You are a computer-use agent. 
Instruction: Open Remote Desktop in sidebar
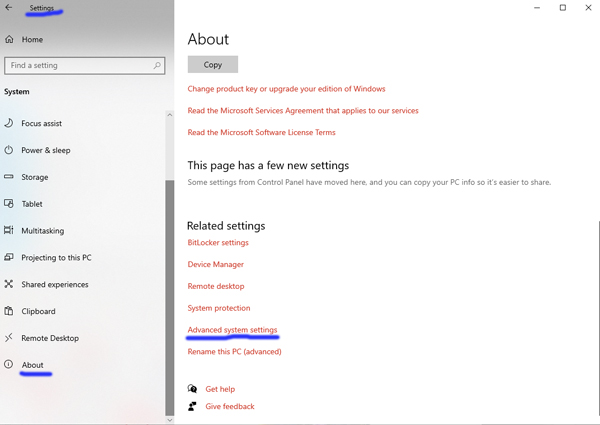click(50, 338)
